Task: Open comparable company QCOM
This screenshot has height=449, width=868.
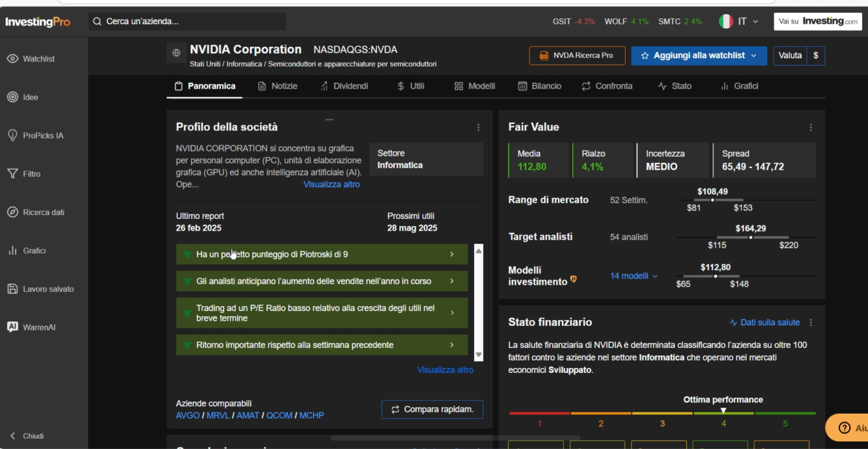Action: click(x=279, y=415)
